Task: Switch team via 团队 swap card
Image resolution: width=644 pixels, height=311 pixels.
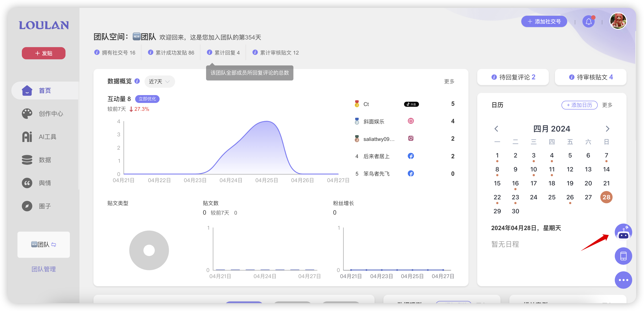Action: 43,244
